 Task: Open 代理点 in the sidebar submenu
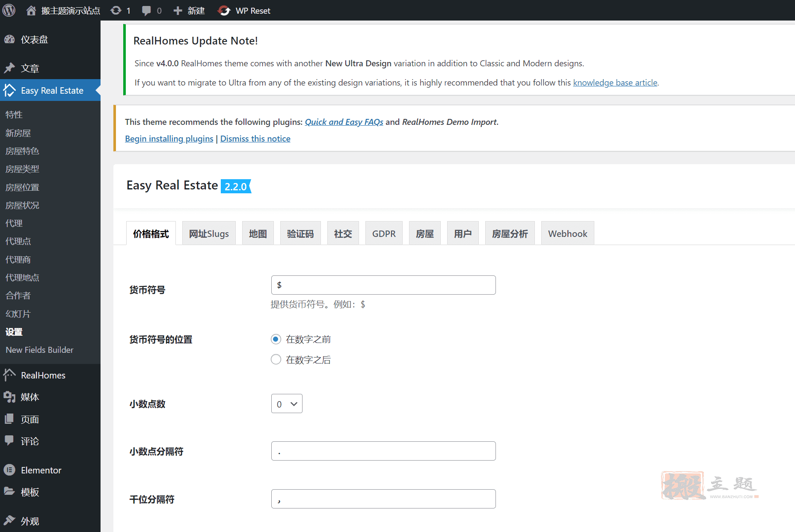18,241
